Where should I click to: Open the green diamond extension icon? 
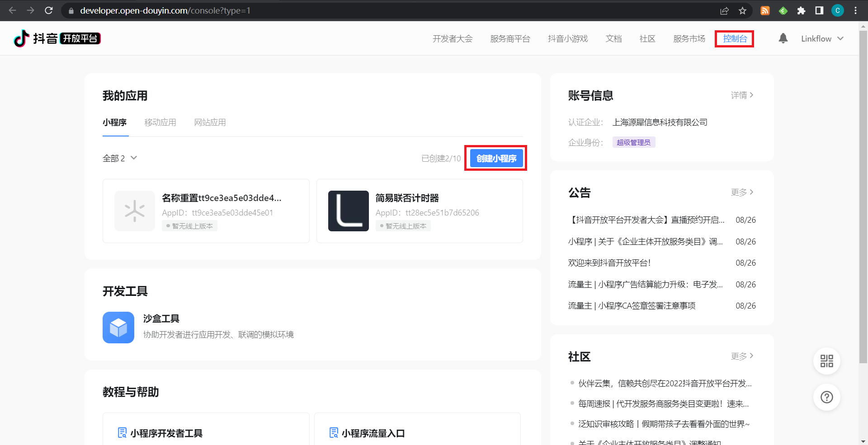click(x=783, y=10)
